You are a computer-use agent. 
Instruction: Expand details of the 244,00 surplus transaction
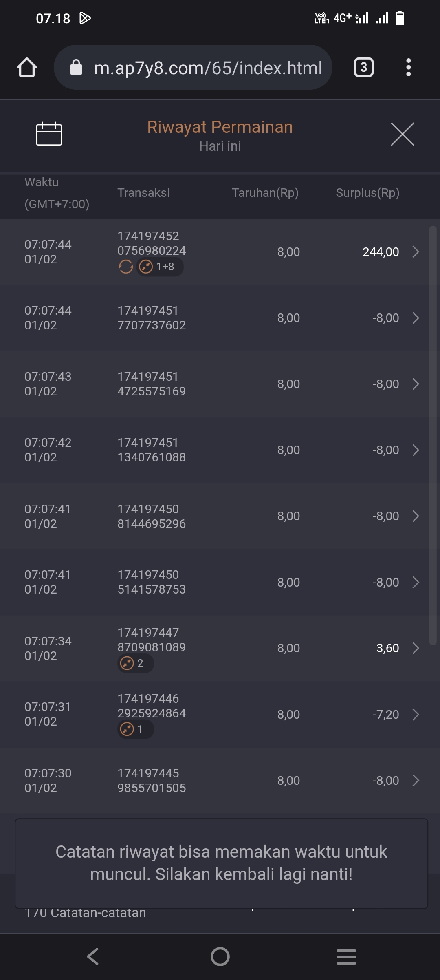[x=416, y=252]
